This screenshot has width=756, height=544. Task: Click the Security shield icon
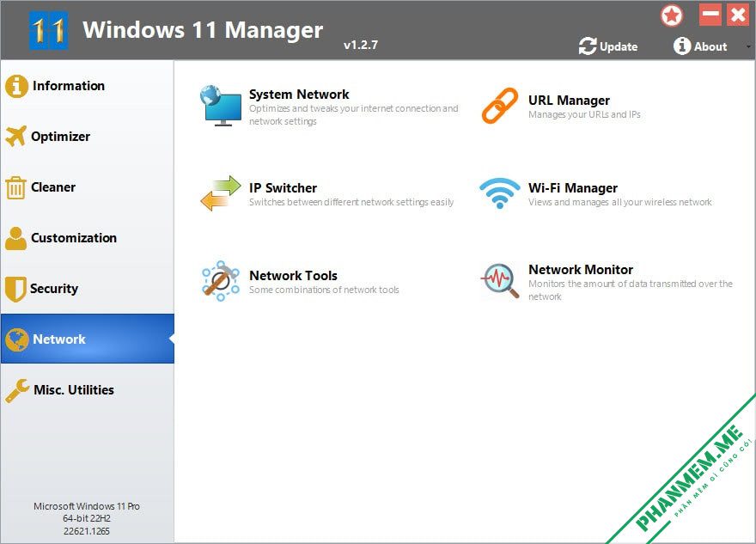pos(15,289)
